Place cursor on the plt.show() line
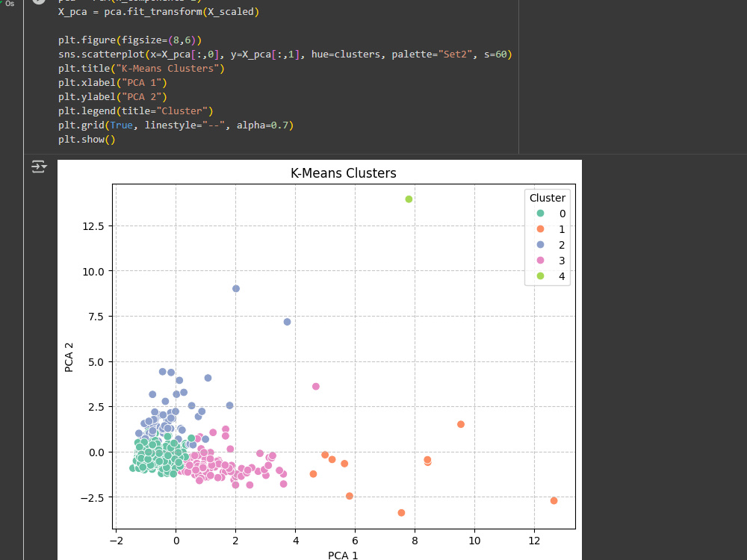This screenshot has width=747, height=560. tap(86, 139)
